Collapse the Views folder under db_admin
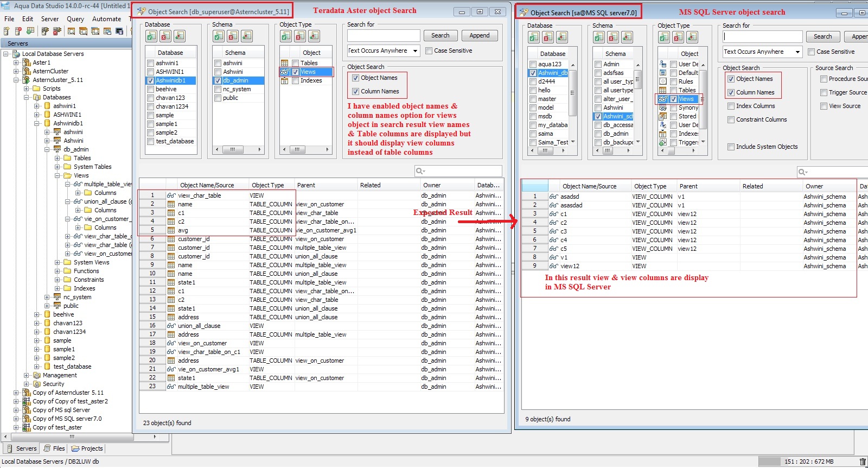This screenshot has width=868, height=468. click(58, 175)
